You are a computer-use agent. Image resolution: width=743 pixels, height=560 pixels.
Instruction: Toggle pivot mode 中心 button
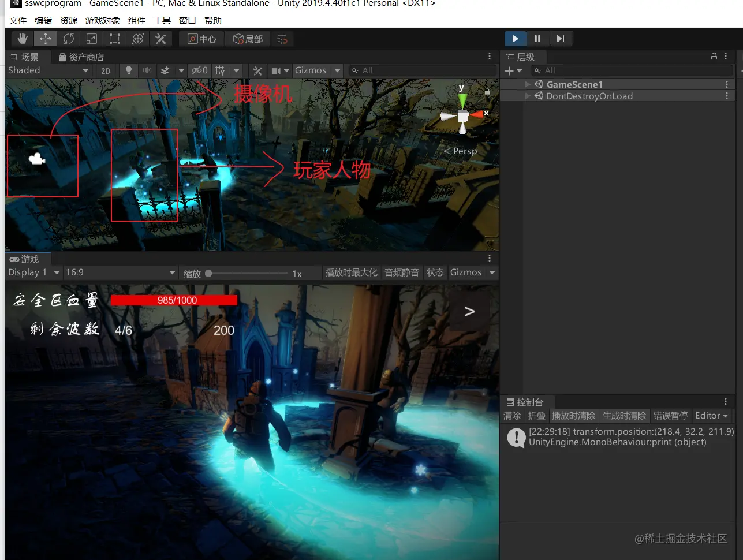202,39
